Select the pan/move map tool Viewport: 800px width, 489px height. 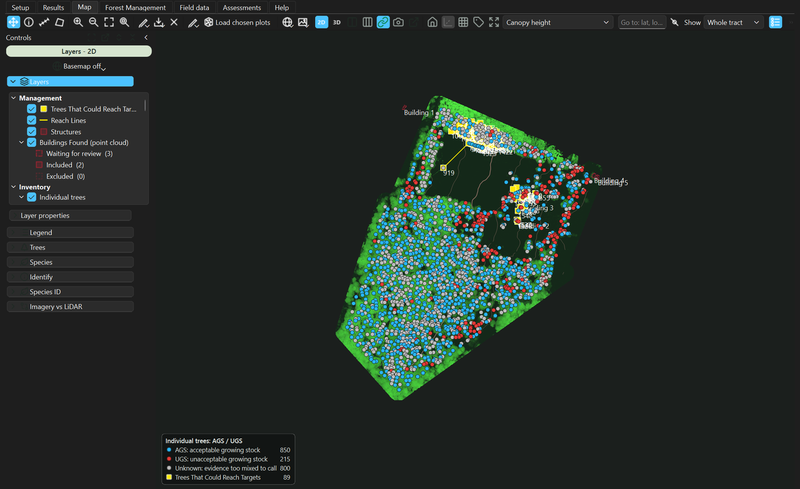(13, 22)
